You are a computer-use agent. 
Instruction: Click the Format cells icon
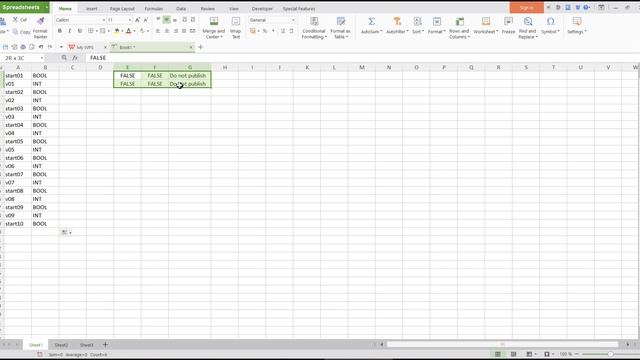coord(437,22)
